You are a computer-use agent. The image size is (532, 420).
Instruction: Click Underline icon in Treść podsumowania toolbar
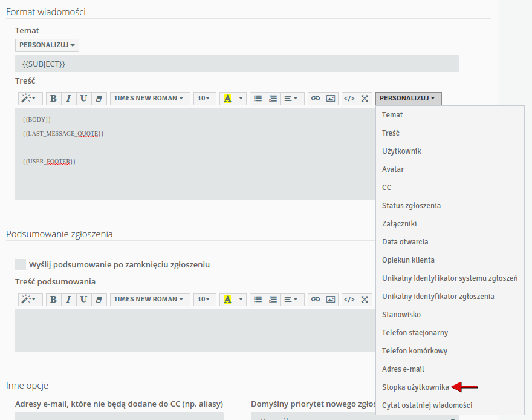click(84, 300)
